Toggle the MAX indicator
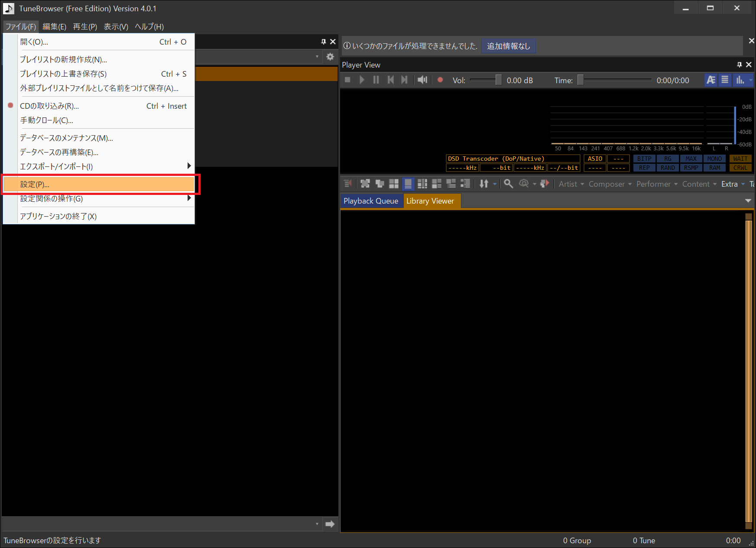This screenshot has width=756, height=548. (x=691, y=159)
